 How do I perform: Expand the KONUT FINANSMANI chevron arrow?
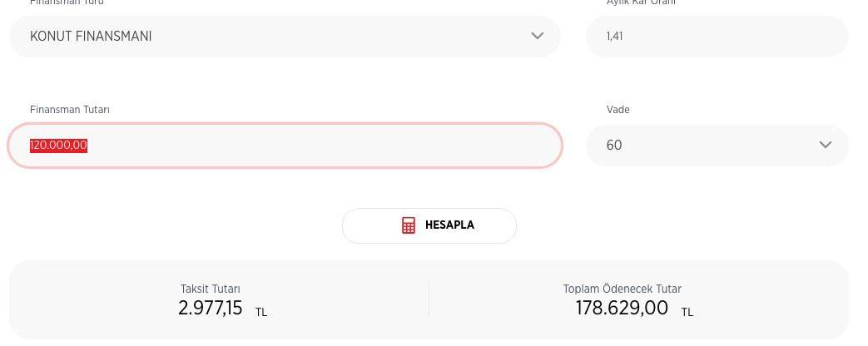pos(537,36)
